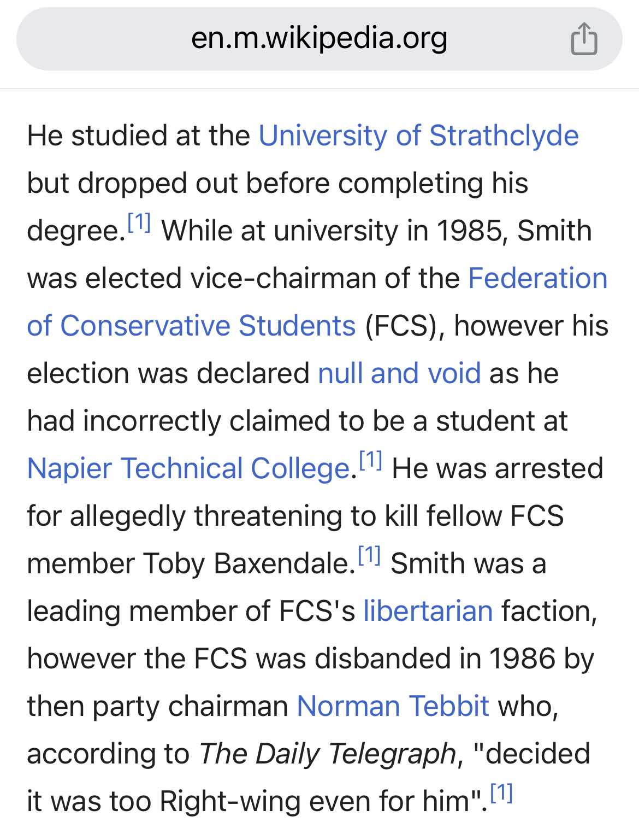Tap the share icon in address bar
The width and height of the screenshot is (639, 840).
[x=584, y=39]
